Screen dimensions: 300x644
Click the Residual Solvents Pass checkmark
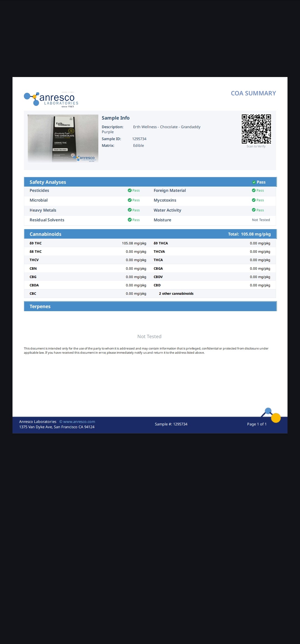click(x=130, y=220)
